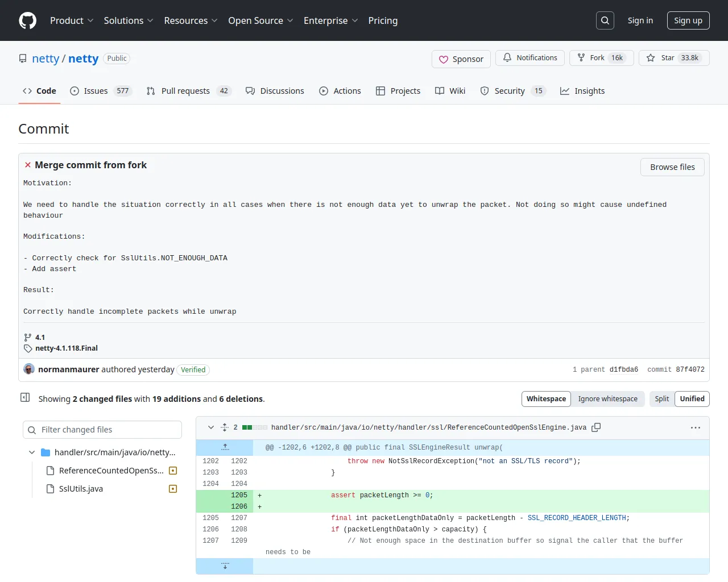Open file options three-dot menu
The height and width of the screenshot is (582, 728).
[x=696, y=427]
